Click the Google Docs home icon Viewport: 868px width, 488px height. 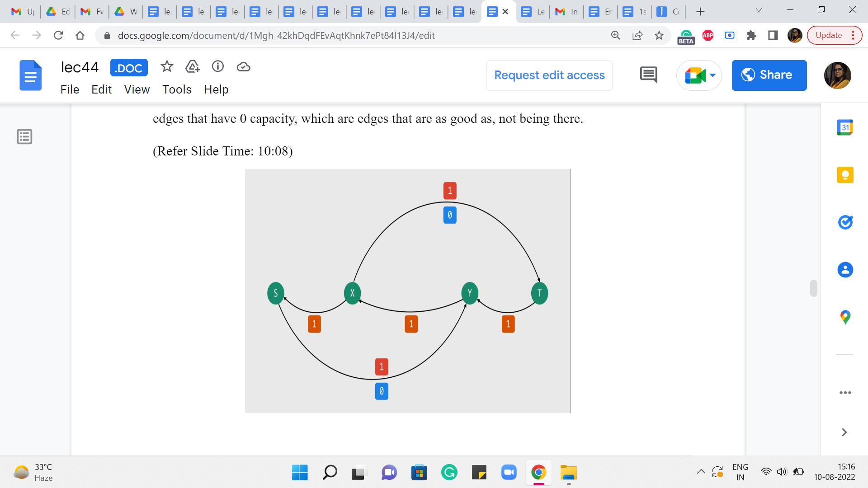[x=30, y=75]
